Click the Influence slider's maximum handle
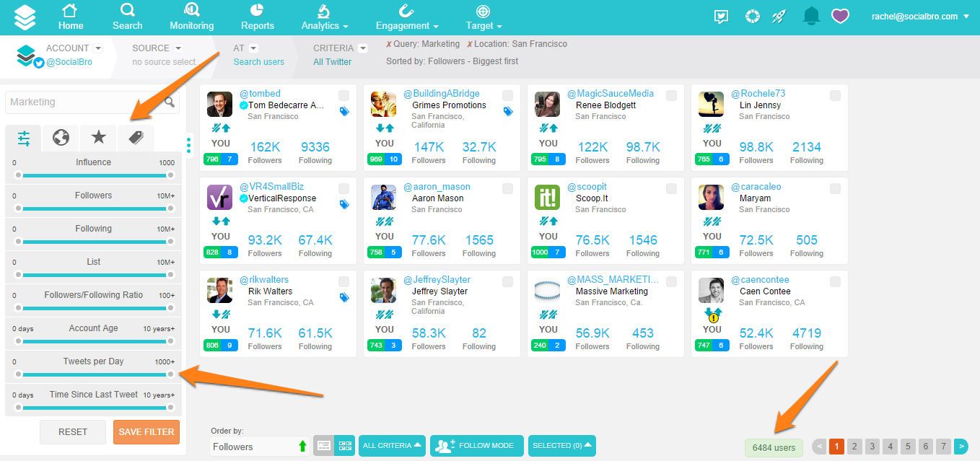This screenshot has height=461, width=980. click(171, 175)
